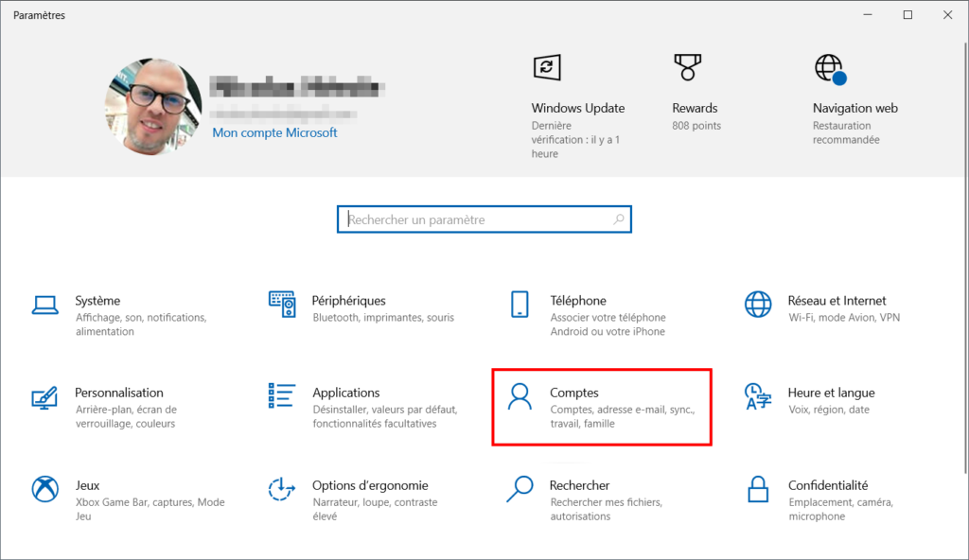Click "Associer votre téléphone Android ou votre iPhone" text

pyautogui.click(x=608, y=324)
